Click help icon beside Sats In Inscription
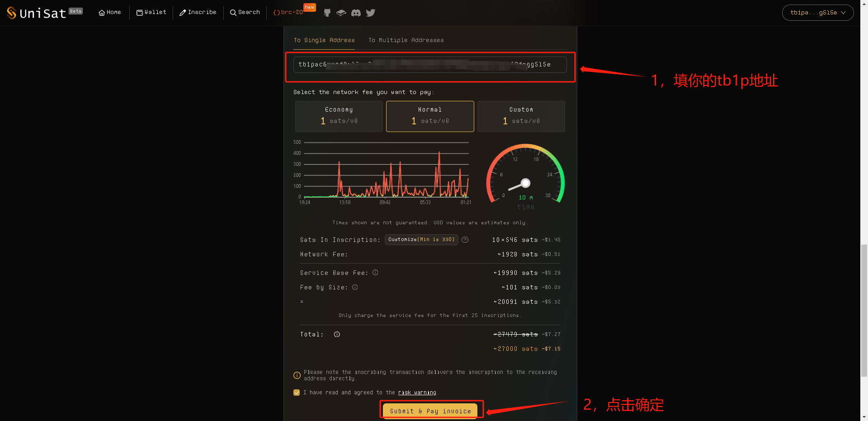 tap(465, 240)
